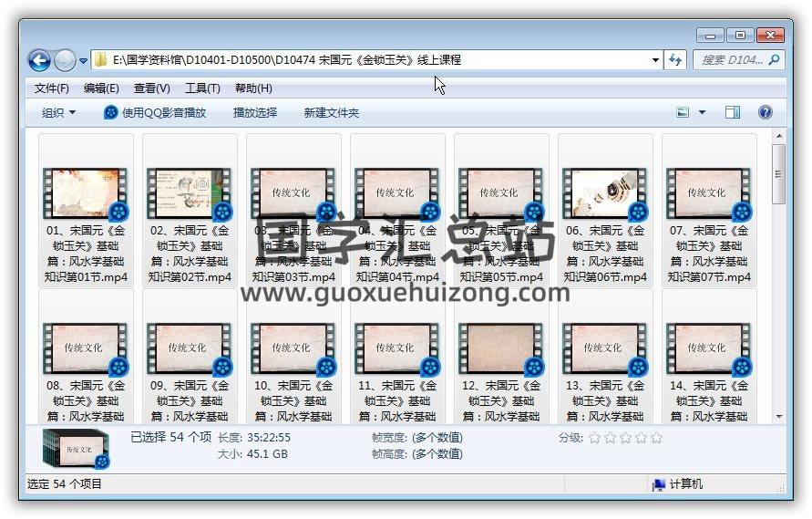
Task: Toggle the preview pane icon
Action: (732, 112)
